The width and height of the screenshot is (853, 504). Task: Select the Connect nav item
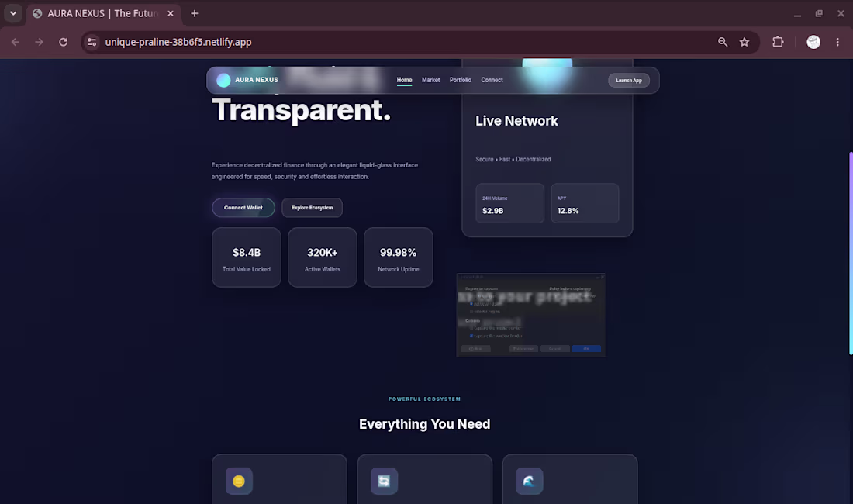492,80
